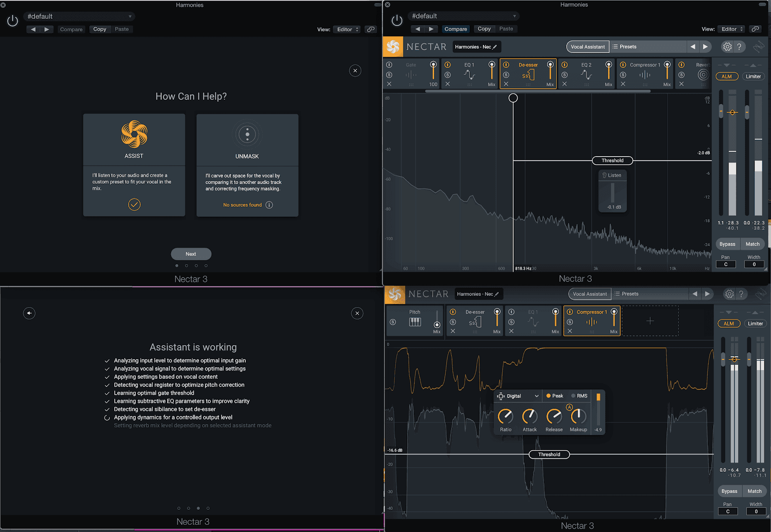
Task: Click the De-esser Threshold handle
Action: tap(612, 160)
